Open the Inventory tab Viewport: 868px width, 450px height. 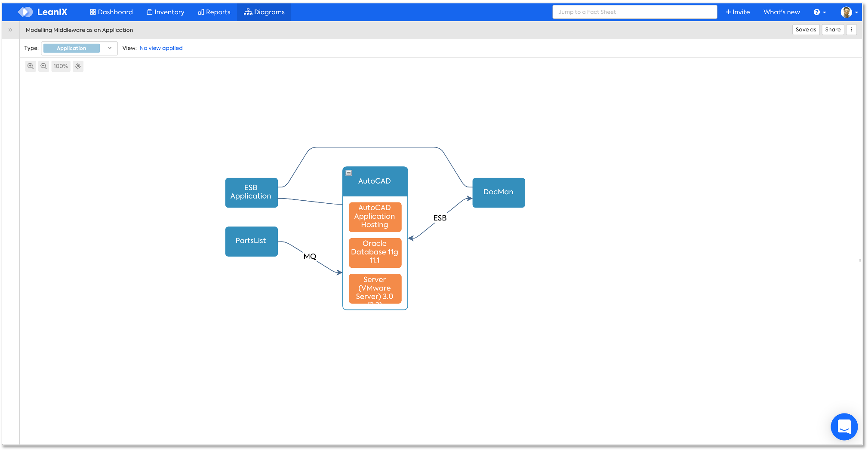click(166, 12)
